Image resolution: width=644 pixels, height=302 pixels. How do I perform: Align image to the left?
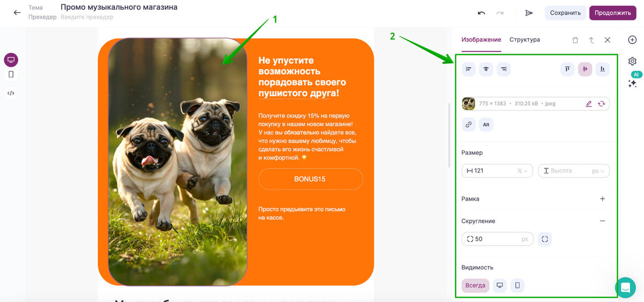coord(469,69)
